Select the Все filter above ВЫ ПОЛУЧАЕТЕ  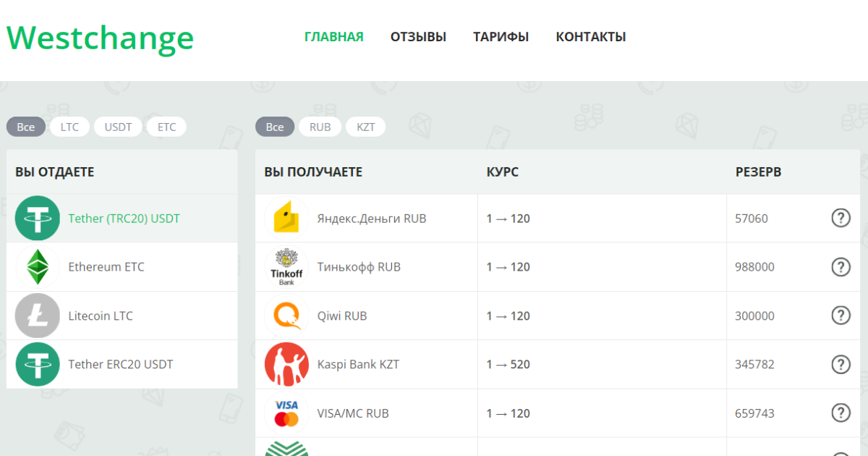pos(275,127)
